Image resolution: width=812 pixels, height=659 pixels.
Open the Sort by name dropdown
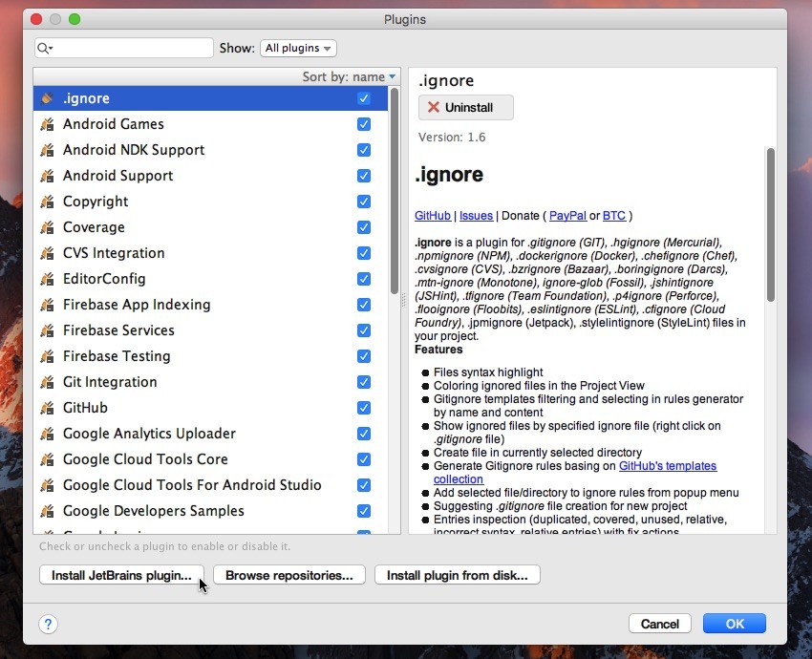(x=349, y=76)
